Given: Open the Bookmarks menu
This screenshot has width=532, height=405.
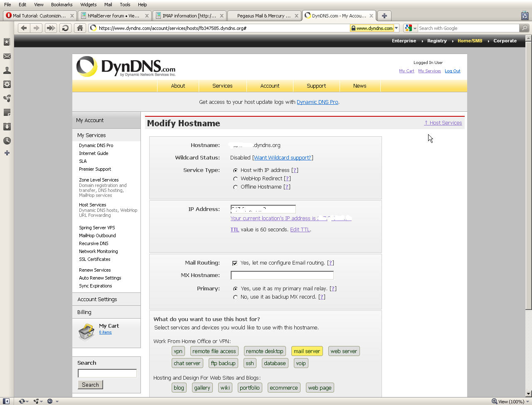Looking at the screenshot, I should (x=62, y=5).
